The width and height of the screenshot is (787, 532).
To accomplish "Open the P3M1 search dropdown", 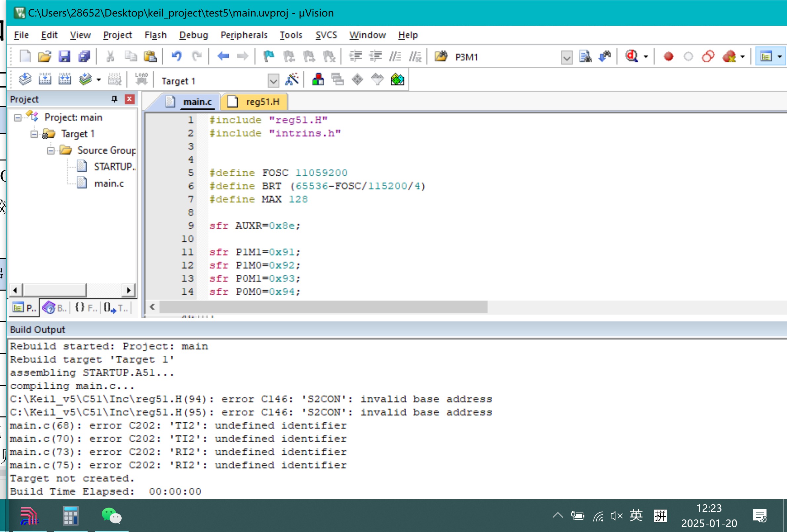I will click(567, 57).
